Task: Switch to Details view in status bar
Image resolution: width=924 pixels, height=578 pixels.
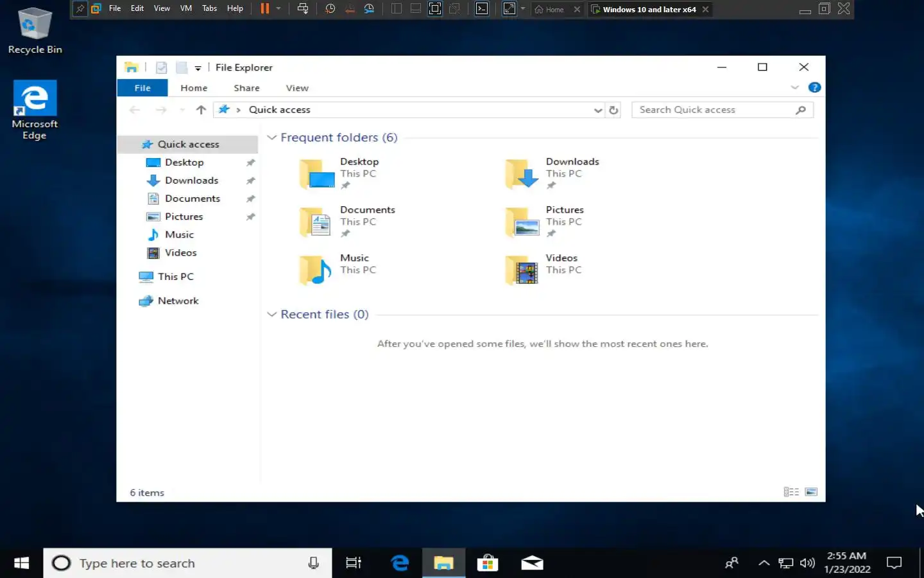Action: point(791,492)
